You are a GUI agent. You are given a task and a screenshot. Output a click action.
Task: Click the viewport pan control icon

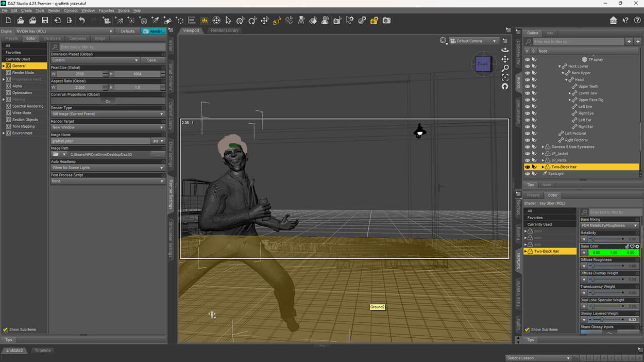505,59
